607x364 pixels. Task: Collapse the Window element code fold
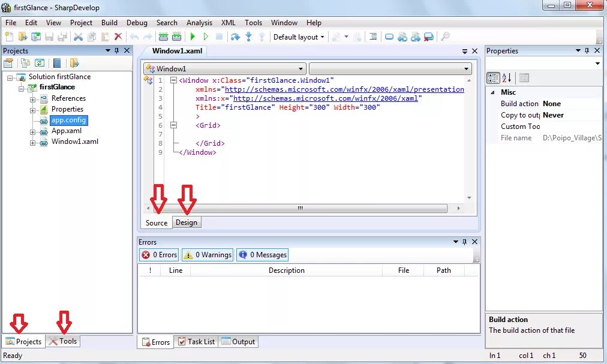(x=173, y=80)
